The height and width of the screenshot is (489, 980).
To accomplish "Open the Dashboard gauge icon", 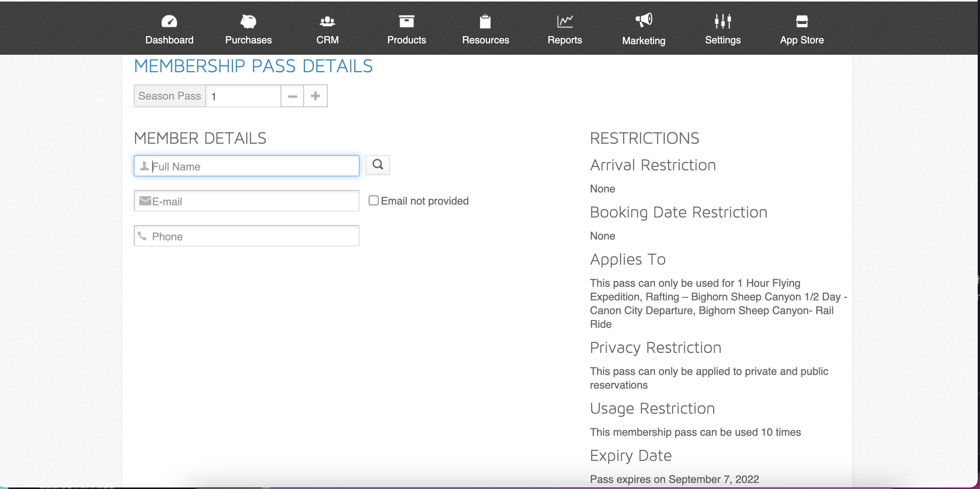I will 169,21.
